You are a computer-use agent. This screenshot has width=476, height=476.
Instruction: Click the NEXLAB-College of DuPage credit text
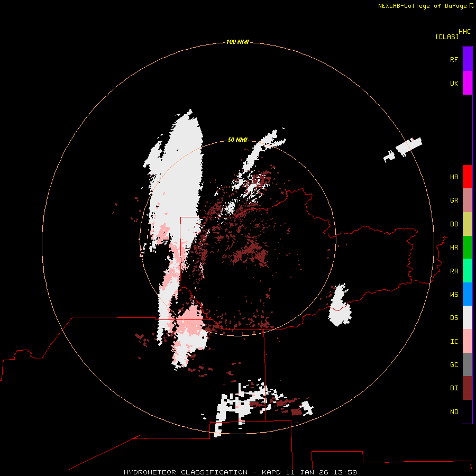click(x=422, y=6)
